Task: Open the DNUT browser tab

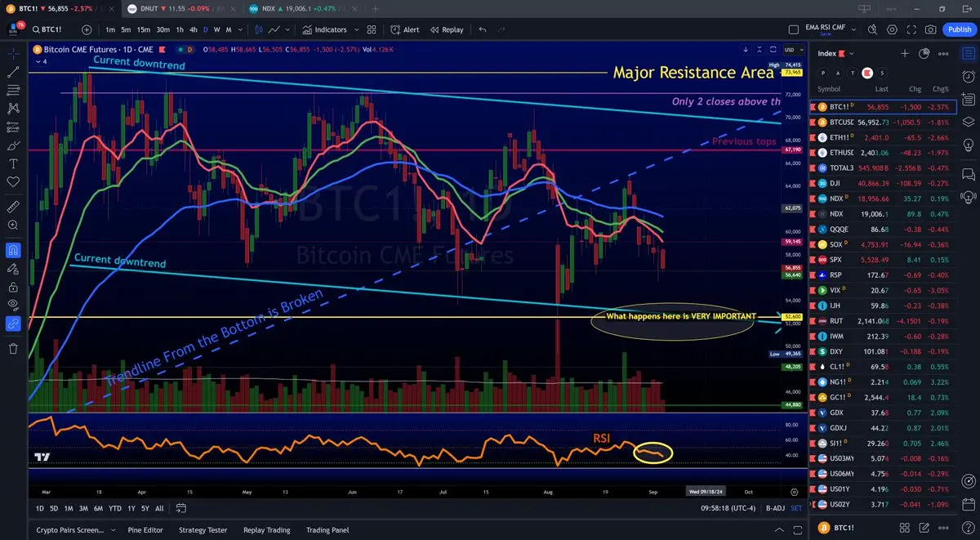Action: [182, 8]
